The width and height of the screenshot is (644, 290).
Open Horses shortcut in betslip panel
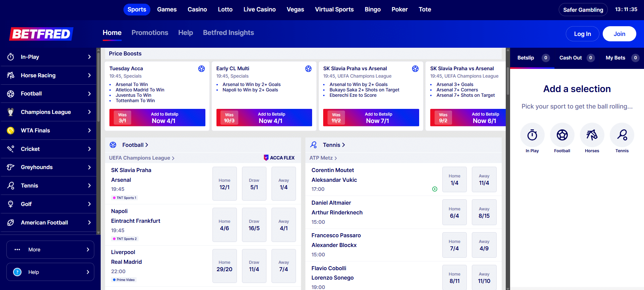pos(592,138)
